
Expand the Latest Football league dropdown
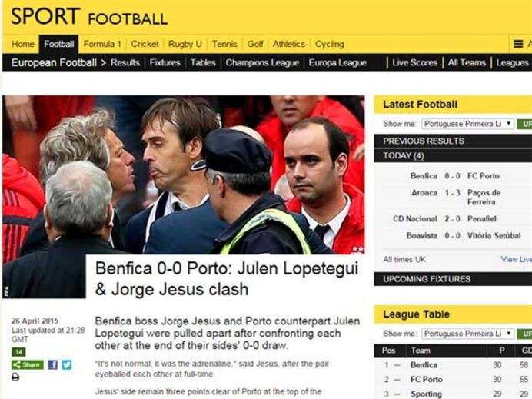(x=467, y=124)
